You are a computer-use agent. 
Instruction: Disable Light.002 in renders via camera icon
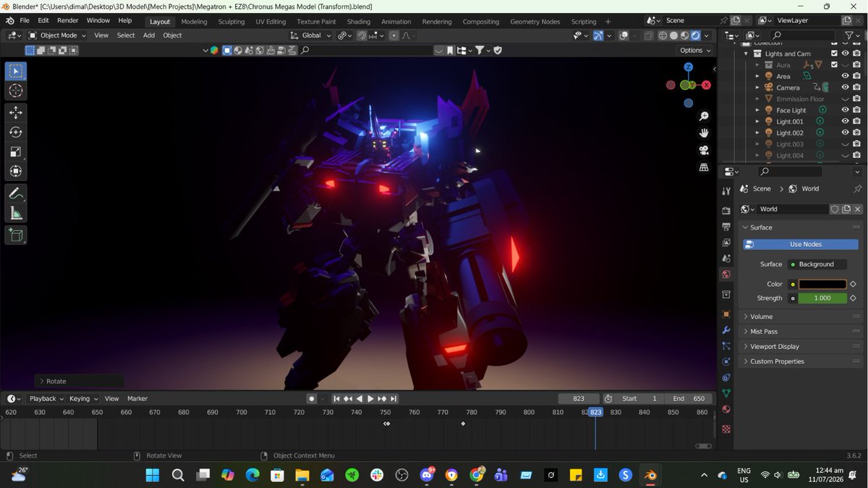(x=856, y=133)
